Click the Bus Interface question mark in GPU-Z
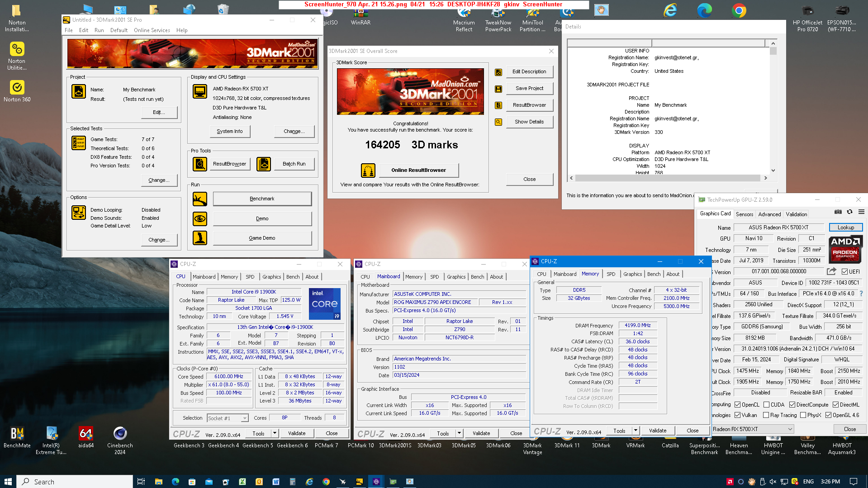Image resolution: width=868 pixels, height=488 pixels. (x=861, y=294)
